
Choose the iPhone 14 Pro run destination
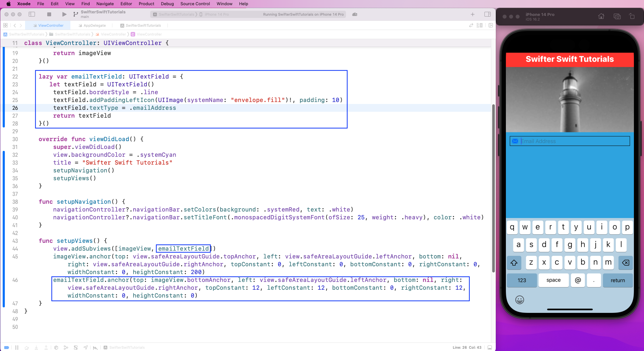pos(214,14)
